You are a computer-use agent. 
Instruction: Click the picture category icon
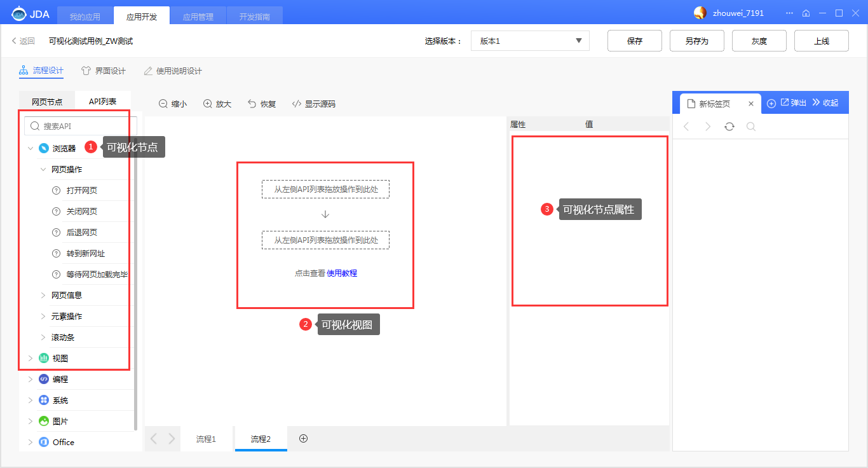[x=44, y=421]
